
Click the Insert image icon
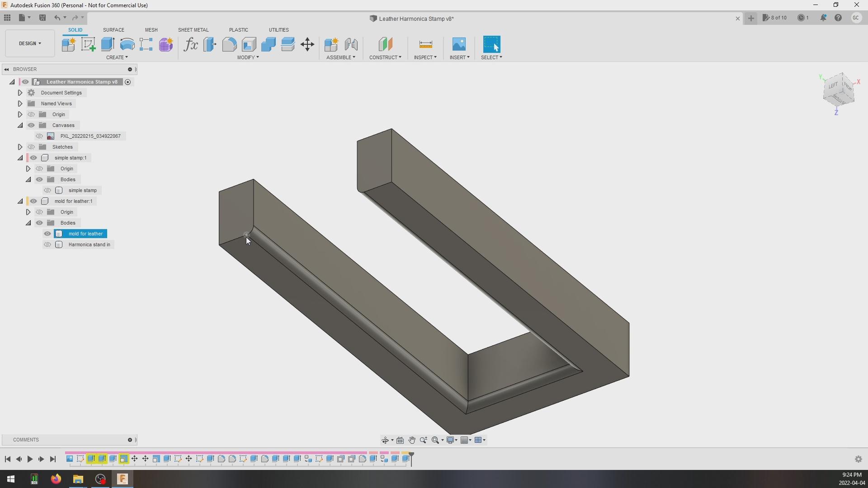coord(459,44)
